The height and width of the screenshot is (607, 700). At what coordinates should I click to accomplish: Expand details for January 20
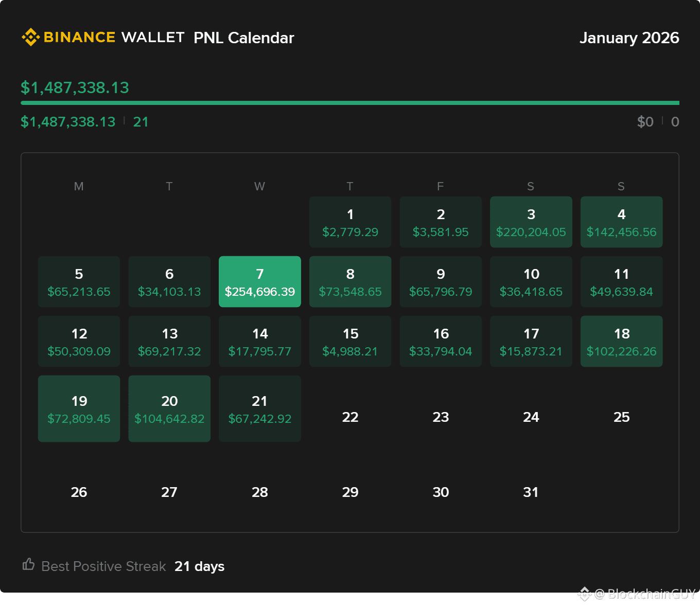tap(169, 408)
